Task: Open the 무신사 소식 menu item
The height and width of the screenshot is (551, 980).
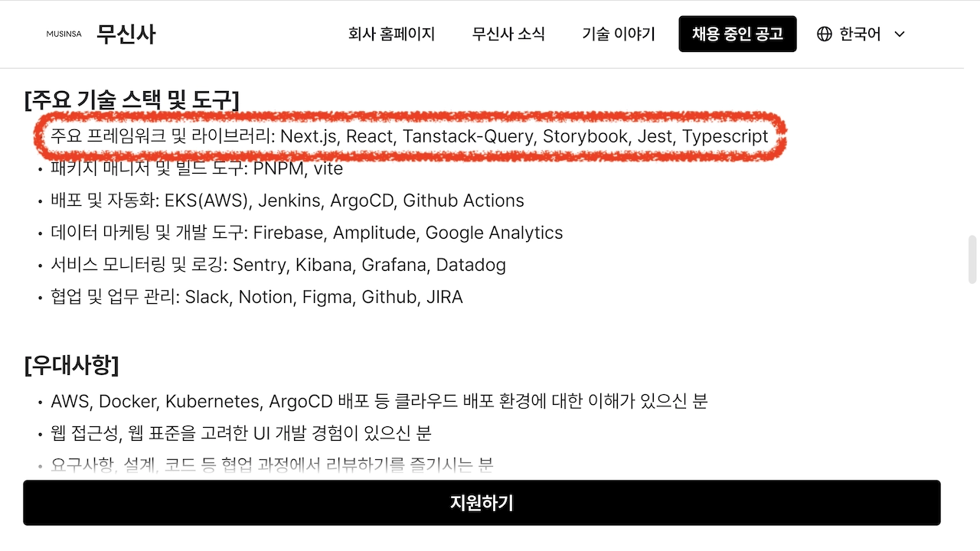Action: [508, 34]
